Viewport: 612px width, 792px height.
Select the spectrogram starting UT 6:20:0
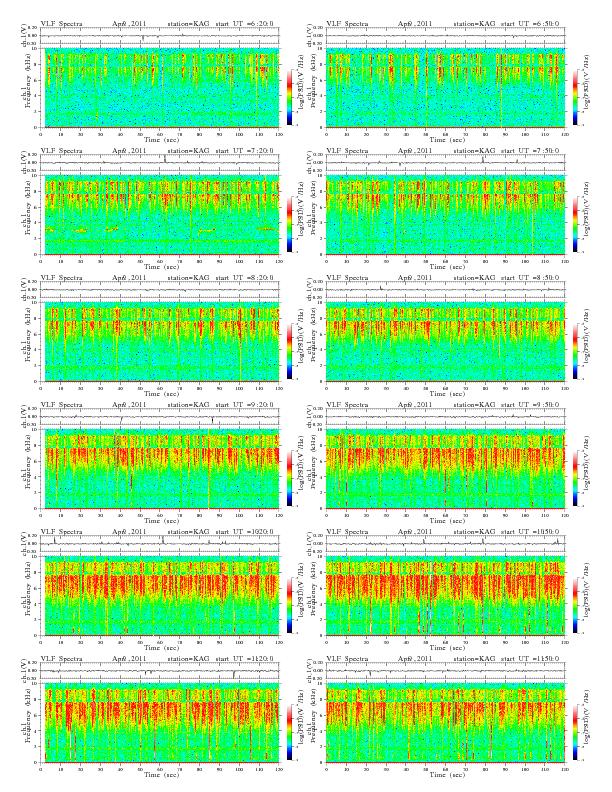(x=160, y=88)
